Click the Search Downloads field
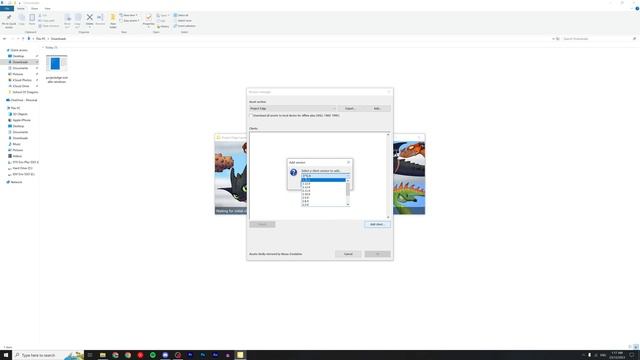Image resolution: width=640 pixels, height=360 pixels. (599, 39)
